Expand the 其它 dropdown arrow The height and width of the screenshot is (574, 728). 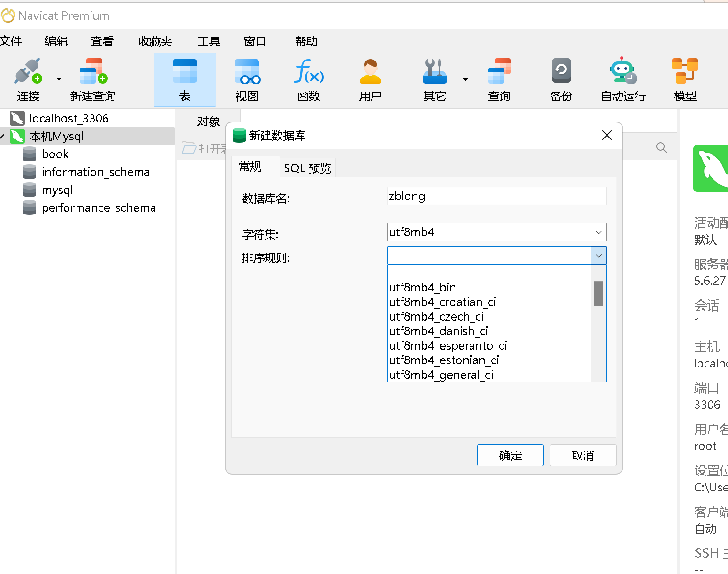(x=465, y=79)
